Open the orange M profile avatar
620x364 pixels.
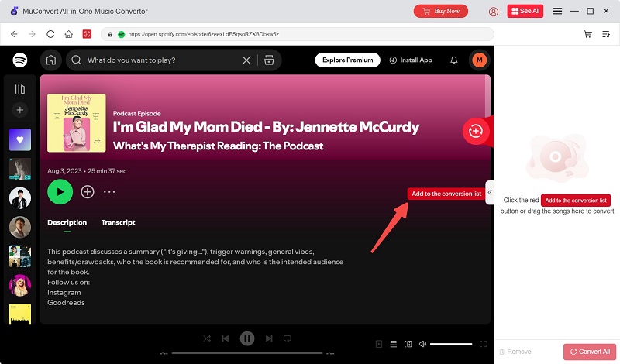click(480, 60)
